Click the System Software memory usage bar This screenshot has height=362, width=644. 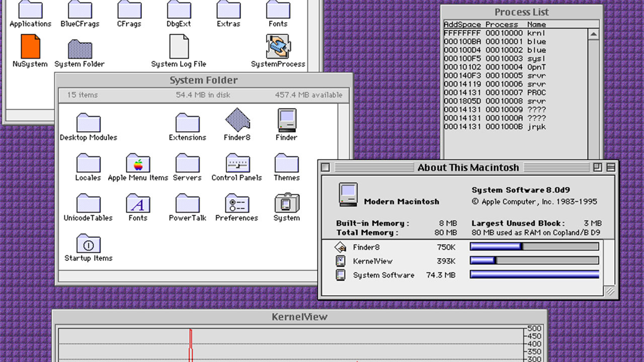(x=534, y=275)
